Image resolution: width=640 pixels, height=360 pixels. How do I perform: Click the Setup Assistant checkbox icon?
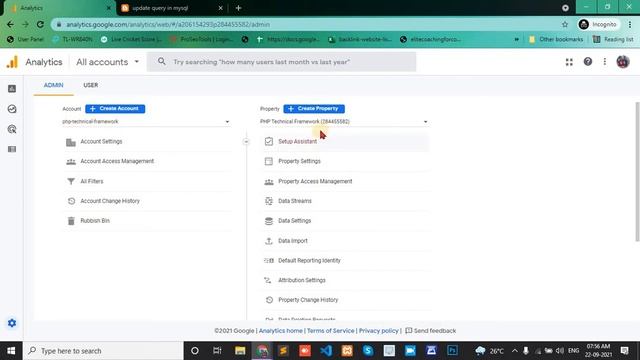click(x=269, y=141)
